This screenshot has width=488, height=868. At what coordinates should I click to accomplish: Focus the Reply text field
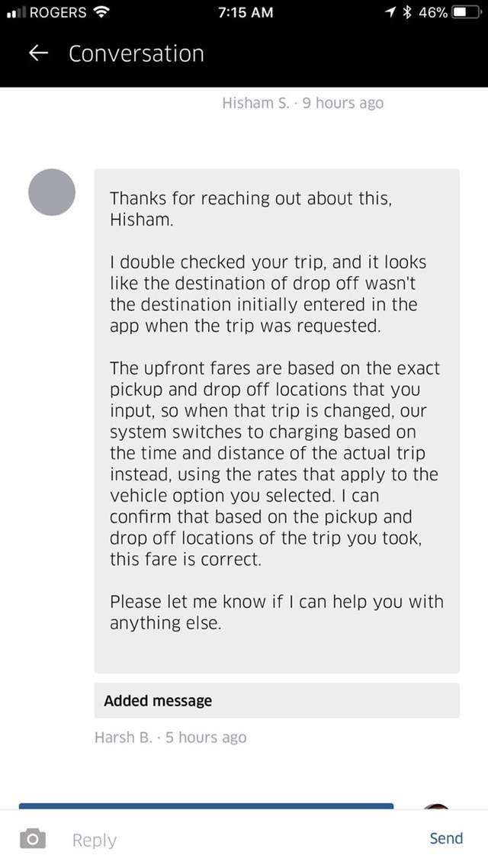click(229, 839)
